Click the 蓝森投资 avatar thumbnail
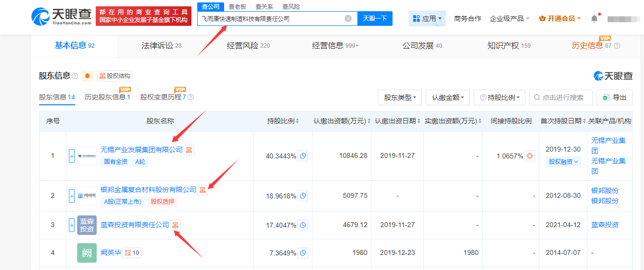 point(87,225)
